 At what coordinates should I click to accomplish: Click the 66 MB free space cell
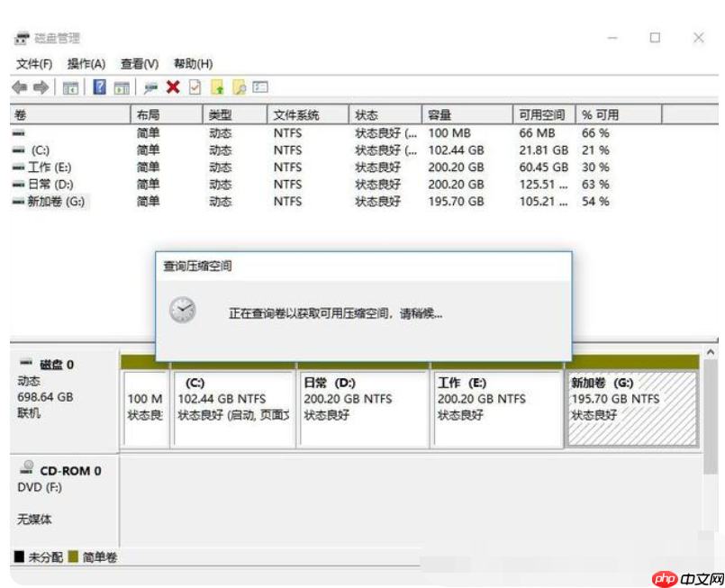pos(537,133)
